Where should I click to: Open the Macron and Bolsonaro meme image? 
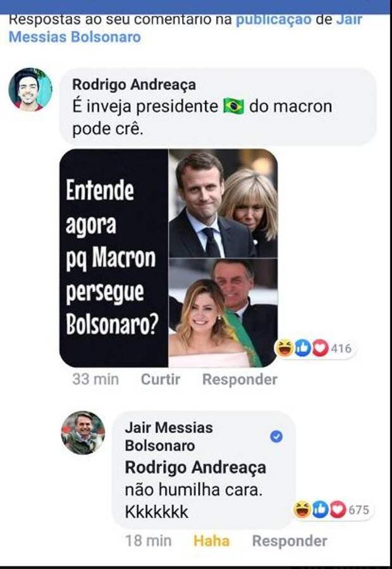click(168, 258)
